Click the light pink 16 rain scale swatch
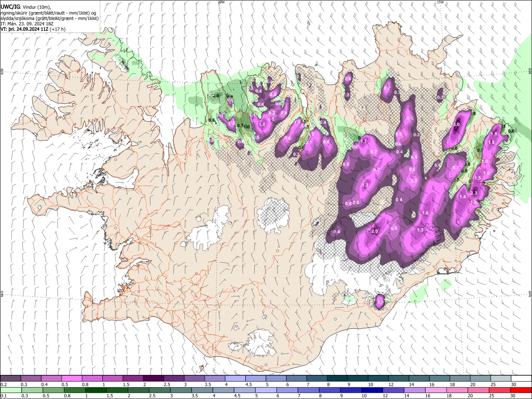Screen dimensions: 532x399 (x=436, y=390)
